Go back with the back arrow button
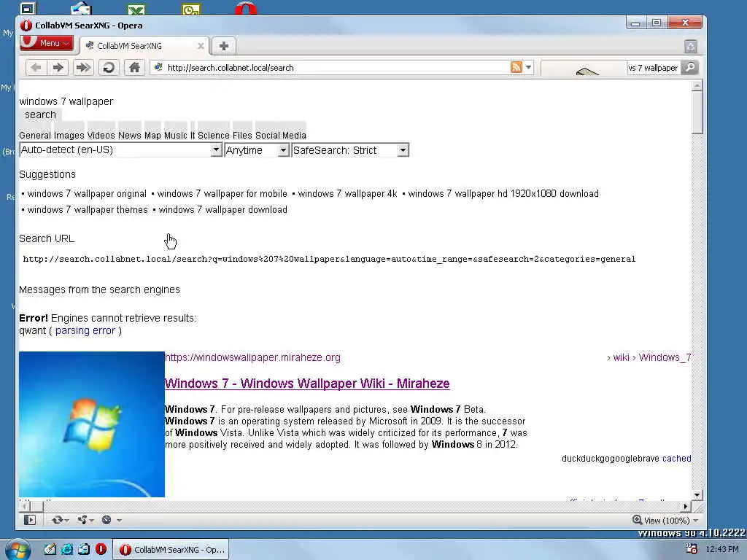The height and width of the screenshot is (560, 747). click(36, 68)
